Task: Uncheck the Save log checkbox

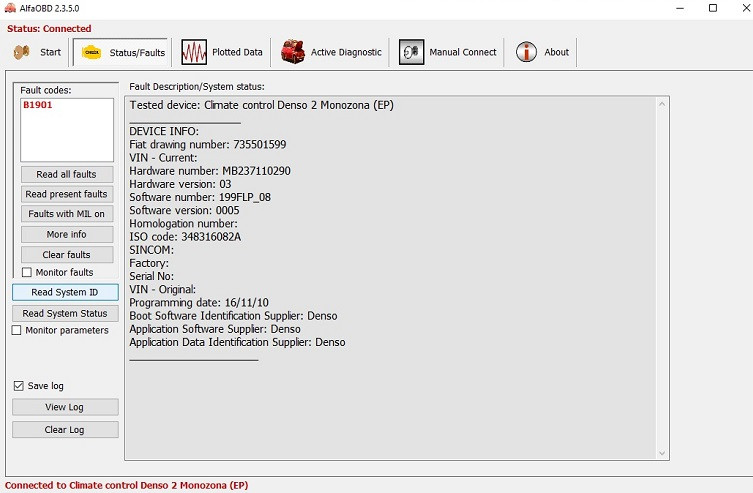Action: tap(19, 386)
